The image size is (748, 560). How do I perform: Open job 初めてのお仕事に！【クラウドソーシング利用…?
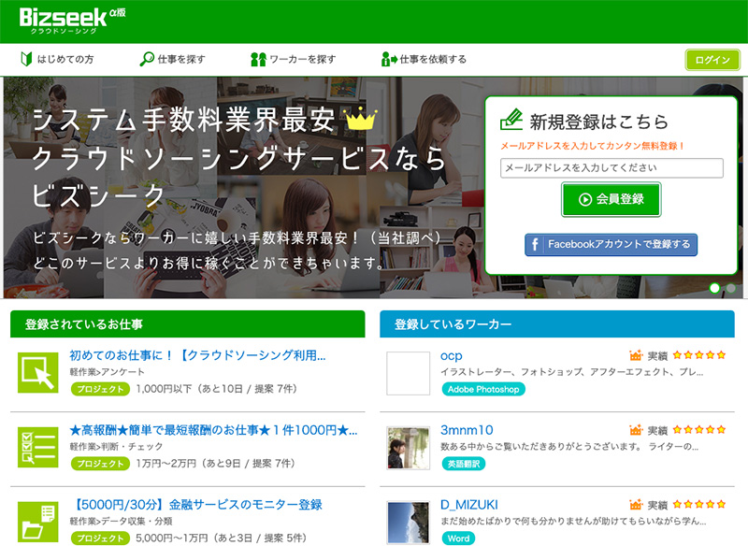pyautogui.click(x=197, y=355)
